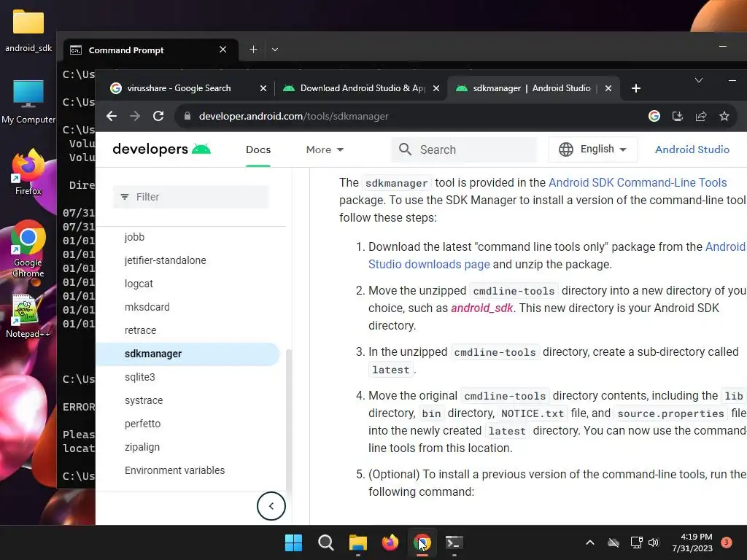The width and height of the screenshot is (747, 560).
Task: Open Windows Start menu
Action: (x=293, y=542)
